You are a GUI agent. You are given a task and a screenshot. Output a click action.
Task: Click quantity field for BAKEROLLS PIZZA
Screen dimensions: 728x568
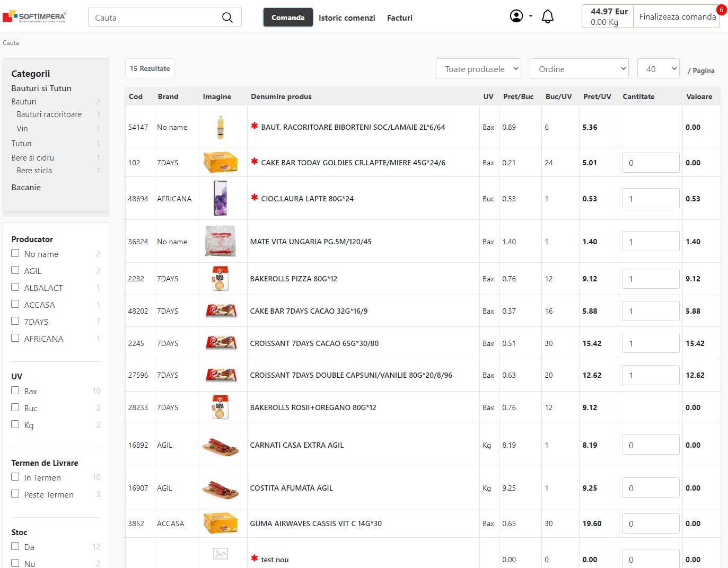[x=651, y=279]
